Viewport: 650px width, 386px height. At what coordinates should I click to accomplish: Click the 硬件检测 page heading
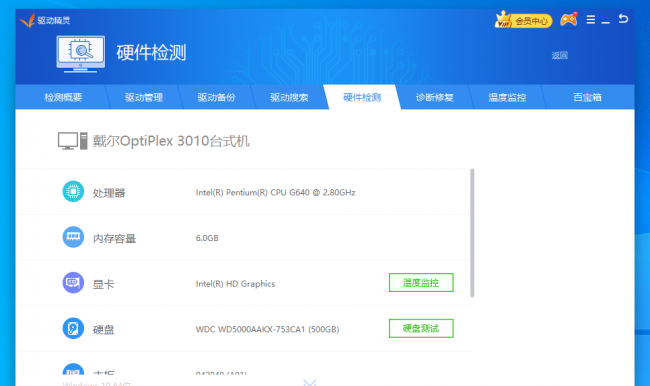(151, 53)
